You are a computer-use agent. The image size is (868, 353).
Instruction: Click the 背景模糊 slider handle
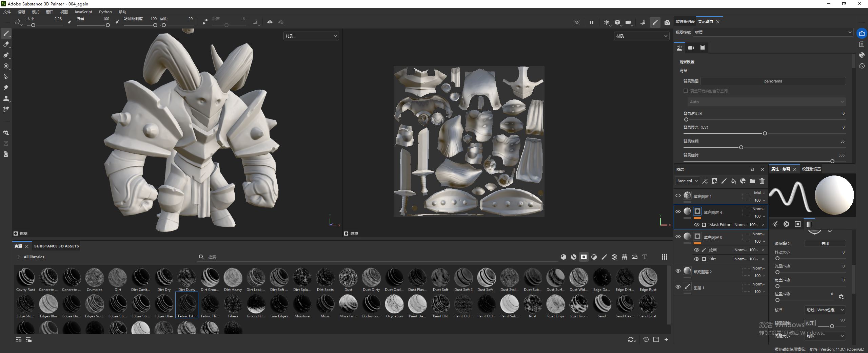741,147
